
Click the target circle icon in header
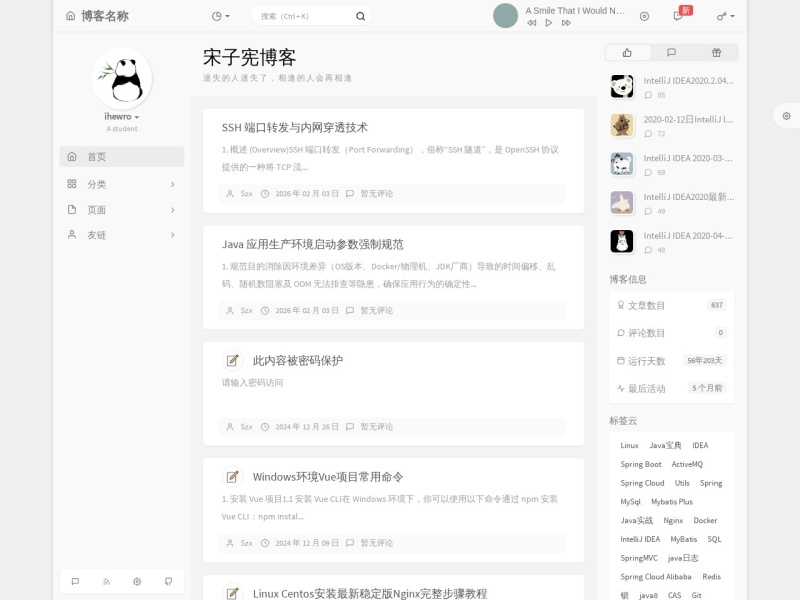click(644, 16)
